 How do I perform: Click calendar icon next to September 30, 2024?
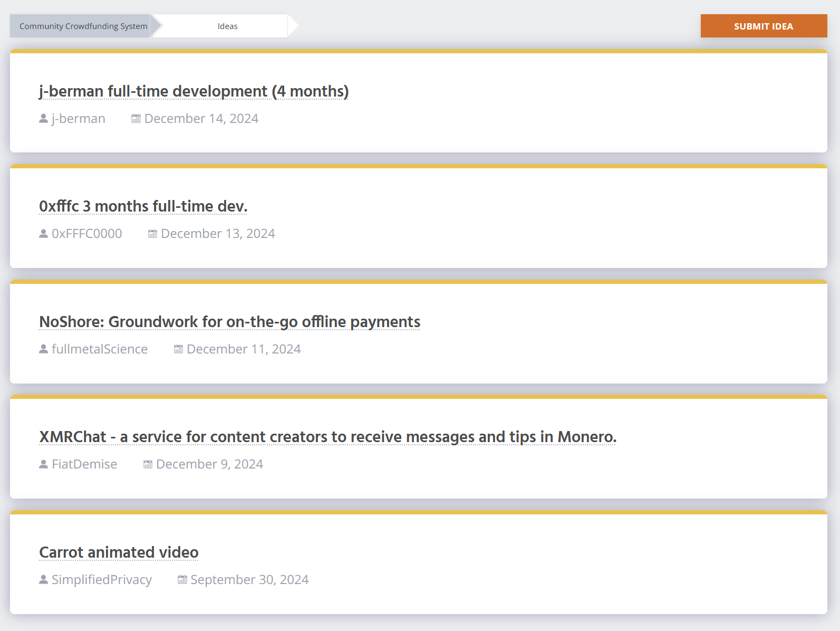coord(182,580)
